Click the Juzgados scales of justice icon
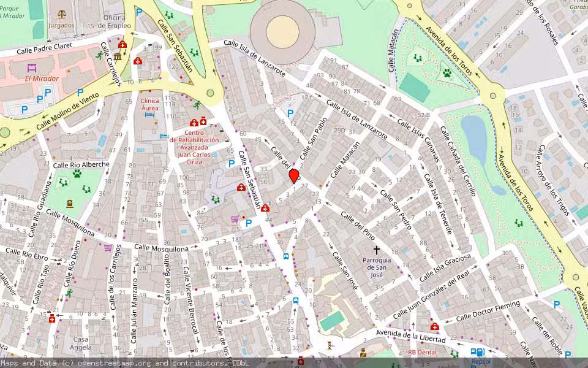 [x=61, y=13]
